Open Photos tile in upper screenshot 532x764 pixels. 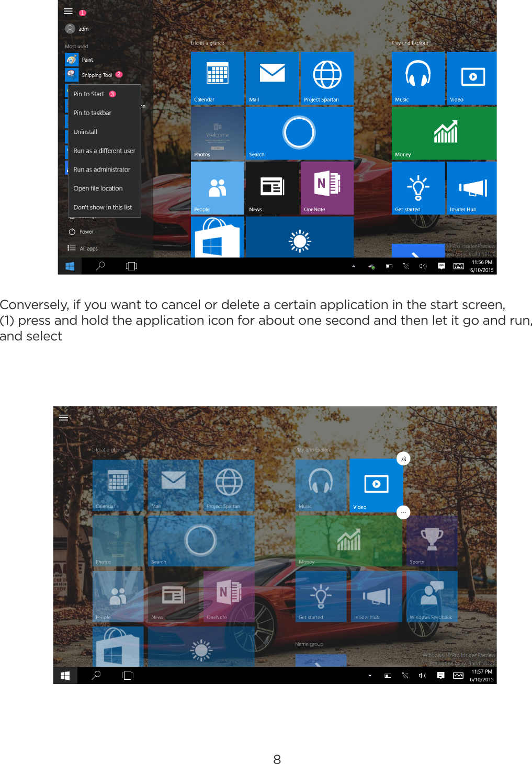[x=218, y=133]
